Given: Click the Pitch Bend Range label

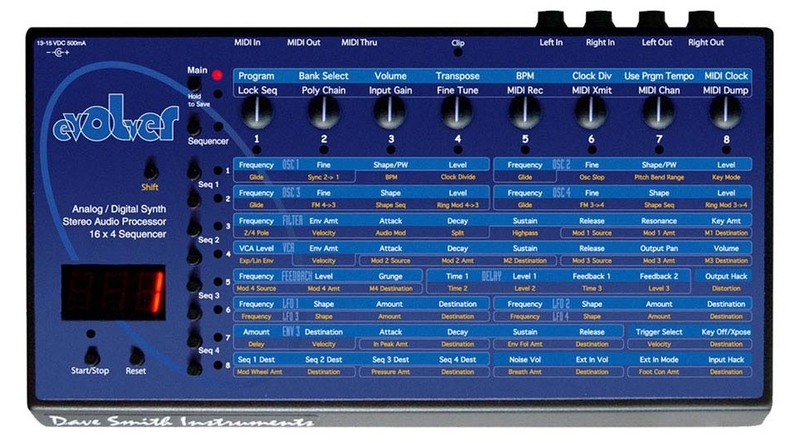Looking at the screenshot, I should 659,177.
